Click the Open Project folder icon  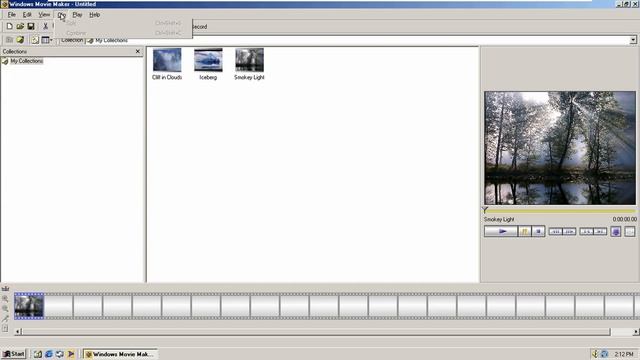[20, 26]
